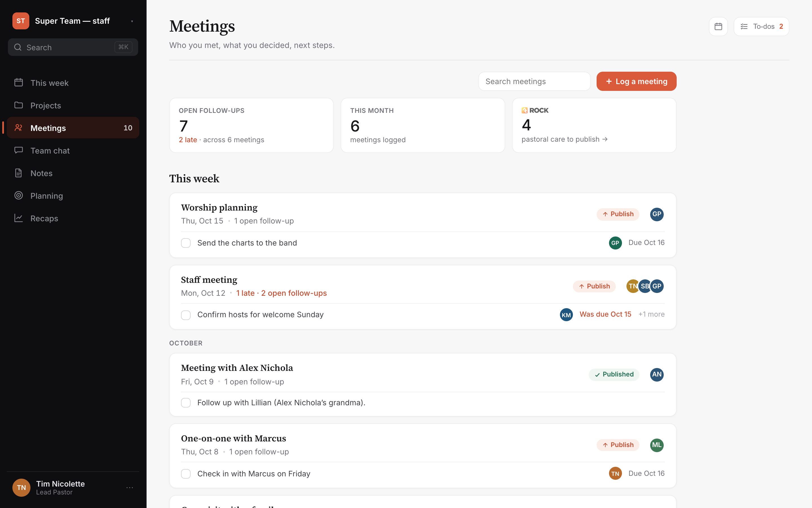
Task: Click the Was due Oct 15 label
Action: 605,314
